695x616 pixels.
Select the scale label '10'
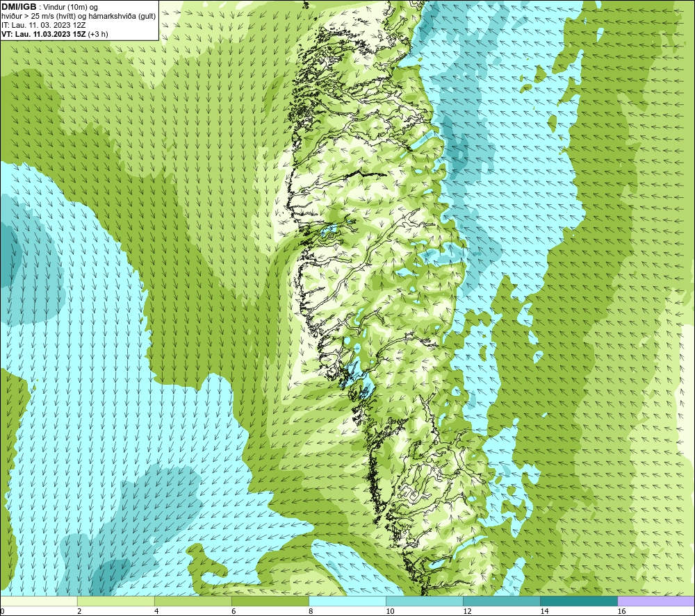pos(390,611)
